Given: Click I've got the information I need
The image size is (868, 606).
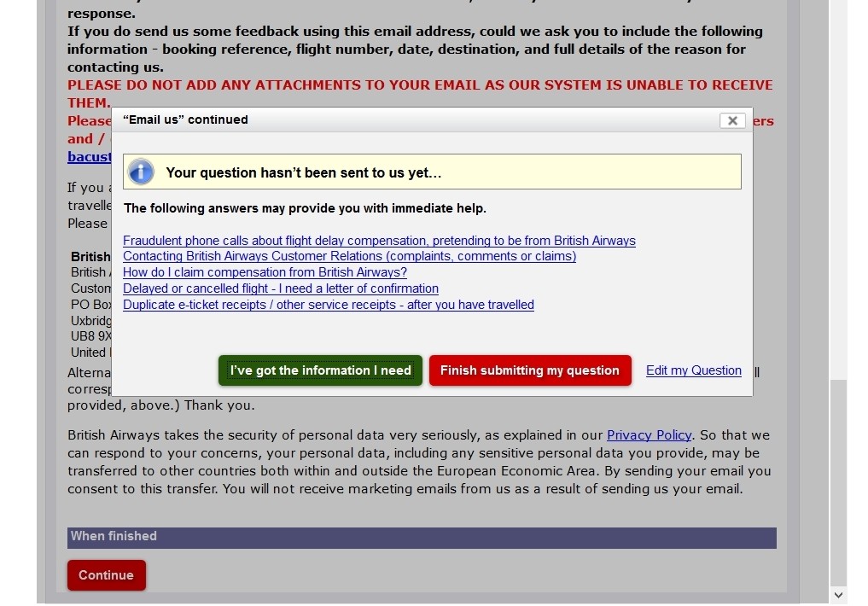Looking at the screenshot, I should pyautogui.click(x=320, y=370).
